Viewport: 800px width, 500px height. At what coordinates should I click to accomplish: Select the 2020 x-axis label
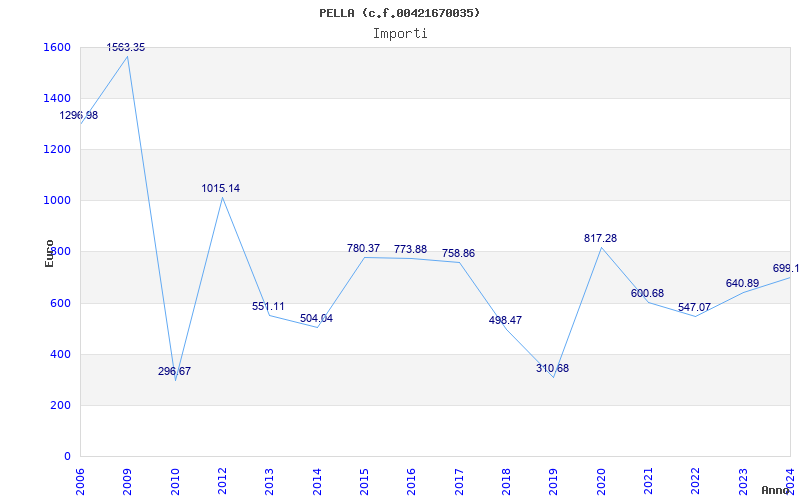click(x=601, y=481)
